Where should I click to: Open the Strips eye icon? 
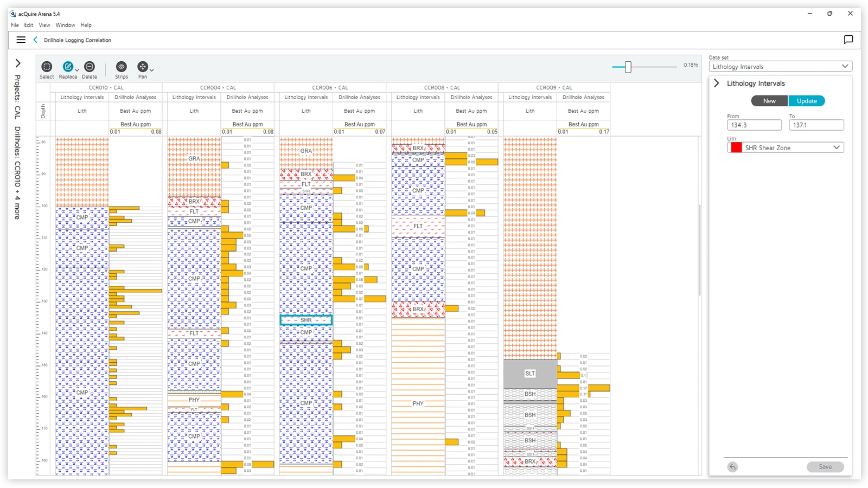[122, 67]
